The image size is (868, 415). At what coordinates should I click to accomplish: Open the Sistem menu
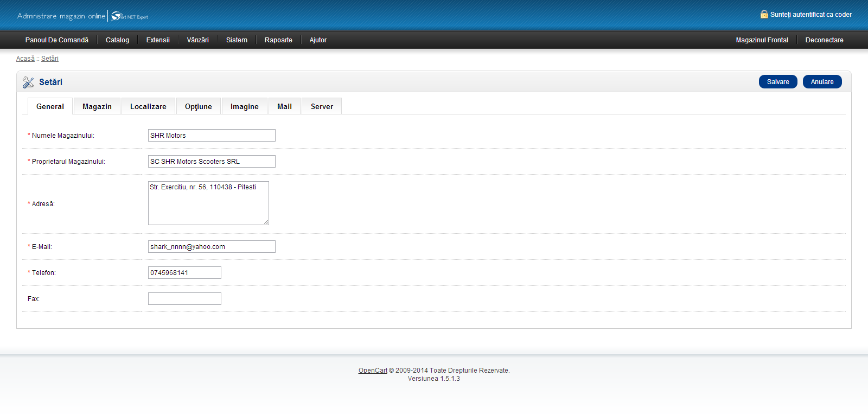tap(237, 40)
